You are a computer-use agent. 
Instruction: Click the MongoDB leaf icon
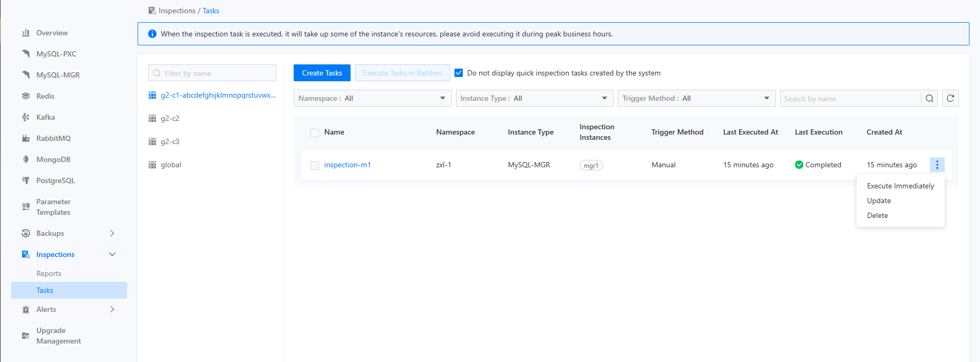[26, 159]
